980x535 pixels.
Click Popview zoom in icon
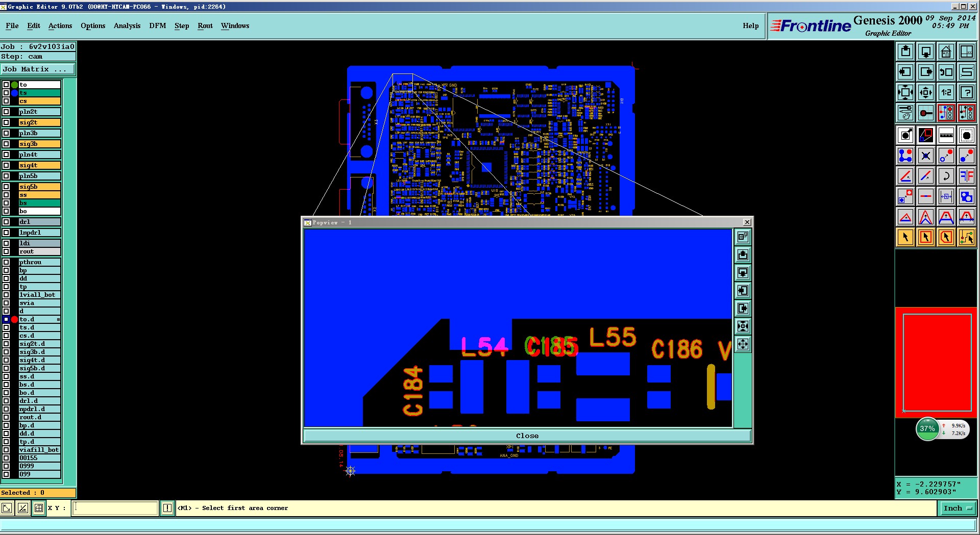(x=743, y=326)
